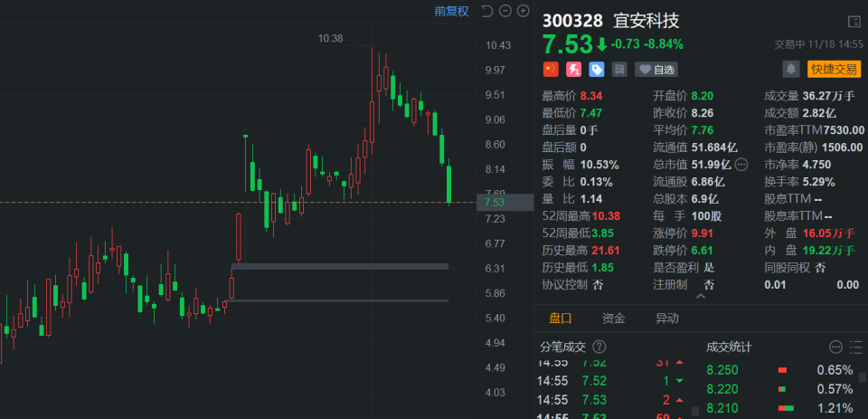
Task: Select the 8.210 price row in 成交统计
Action: point(779,408)
